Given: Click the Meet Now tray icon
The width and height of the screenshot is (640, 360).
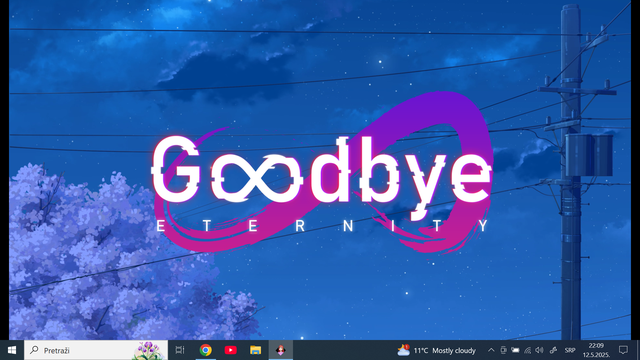Looking at the screenshot, I should (503, 350).
